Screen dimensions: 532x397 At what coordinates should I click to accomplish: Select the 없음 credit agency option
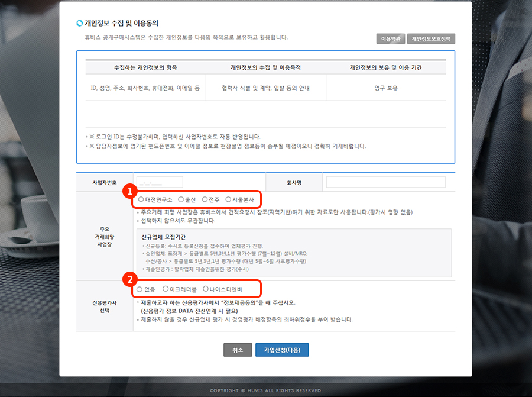(140, 289)
